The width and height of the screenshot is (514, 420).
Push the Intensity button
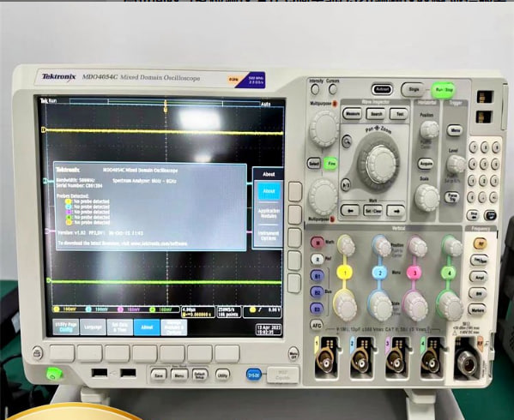tap(315, 89)
